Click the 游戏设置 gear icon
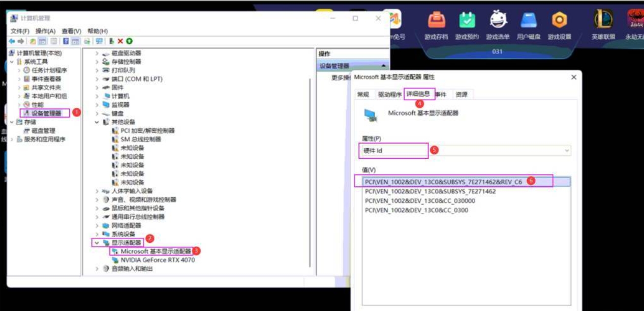The image size is (644, 311). click(x=559, y=20)
